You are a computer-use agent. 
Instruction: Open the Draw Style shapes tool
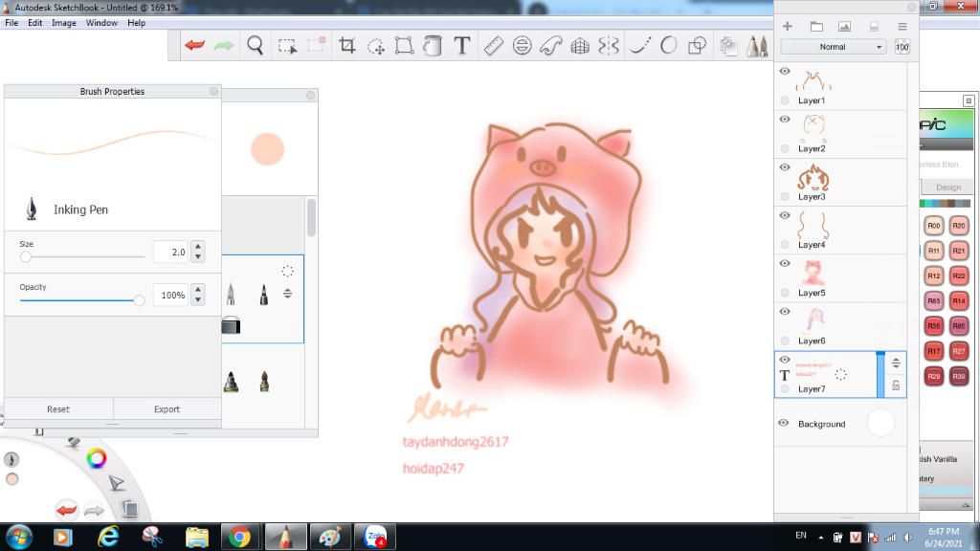[x=697, y=45]
